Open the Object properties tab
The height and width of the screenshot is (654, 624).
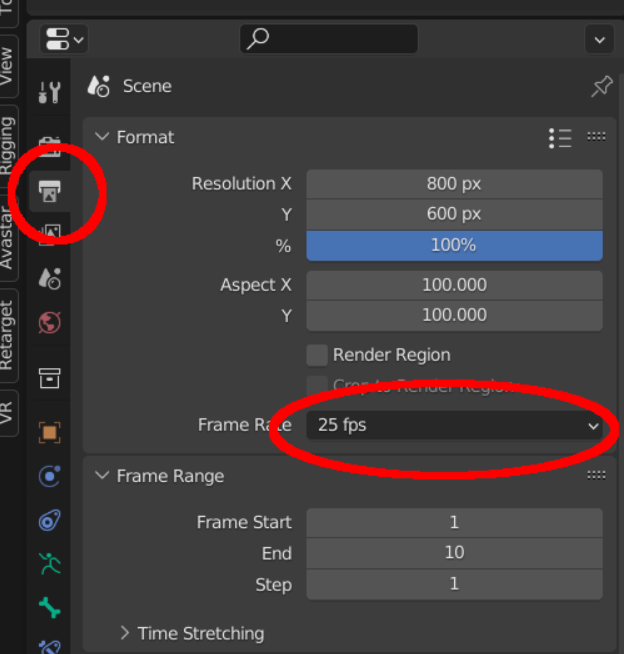tap(50, 432)
